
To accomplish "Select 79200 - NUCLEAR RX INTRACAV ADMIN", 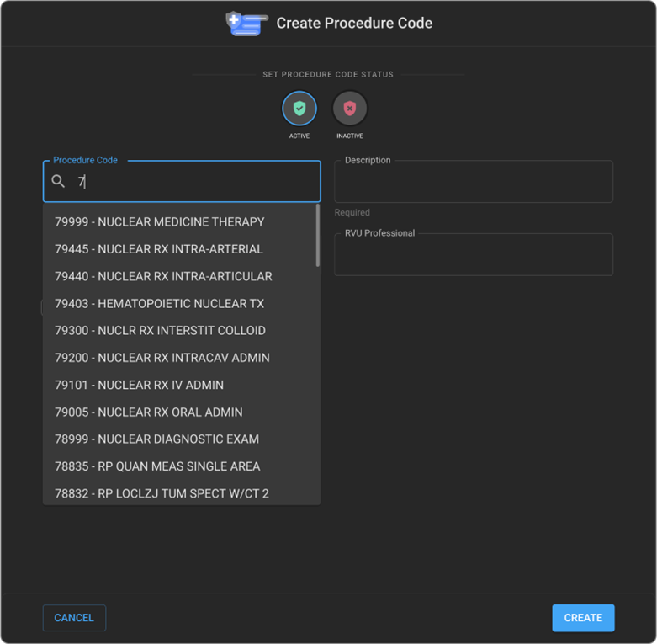I will tap(162, 358).
